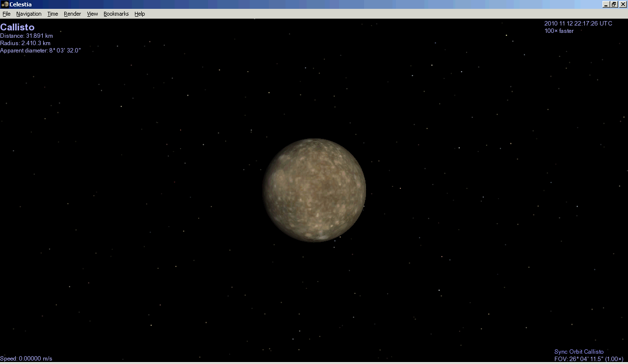Click the Apparent diameter readout
Screen dimensions: 628x364
(x=40, y=51)
